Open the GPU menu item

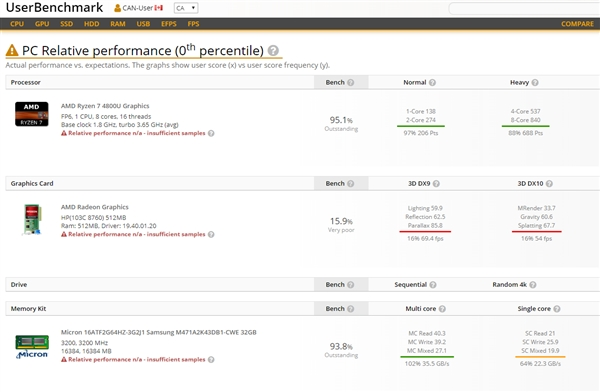coord(42,24)
